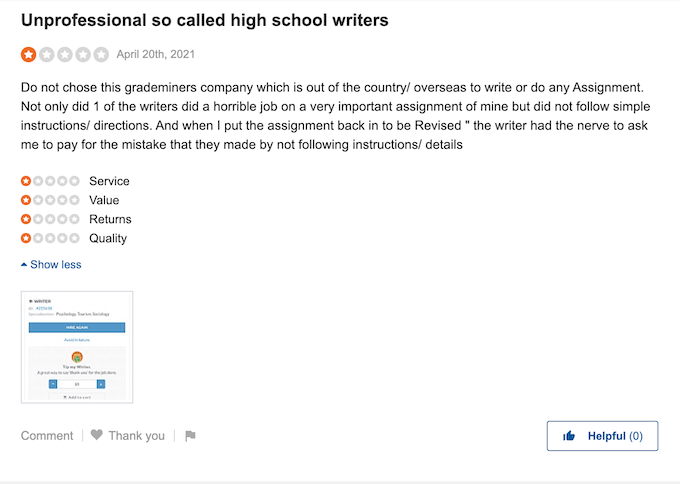Click the orange star next to Value
680x484 pixels.
tap(26, 200)
